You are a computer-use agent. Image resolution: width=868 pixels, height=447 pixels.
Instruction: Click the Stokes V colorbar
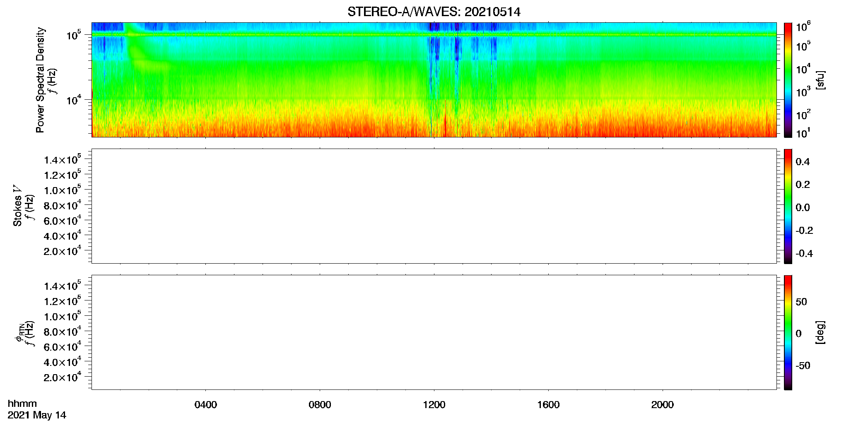pyautogui.click(x=788, y=206)
